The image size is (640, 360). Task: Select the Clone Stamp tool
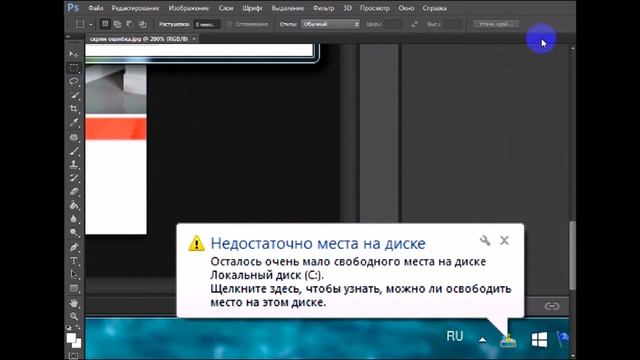point(73,164)
